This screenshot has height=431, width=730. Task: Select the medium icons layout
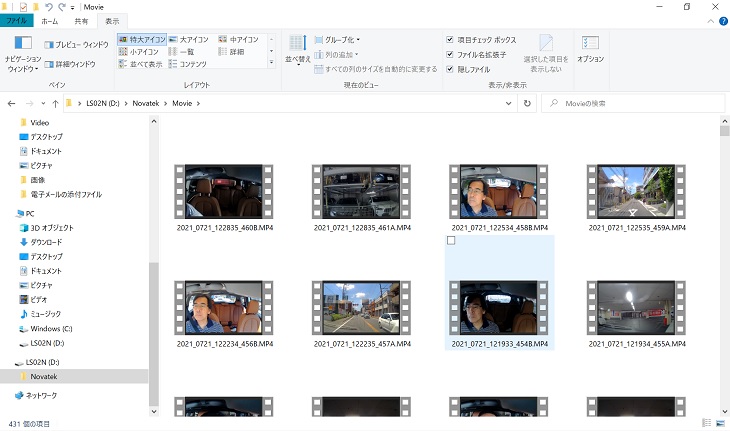[238, 40]
